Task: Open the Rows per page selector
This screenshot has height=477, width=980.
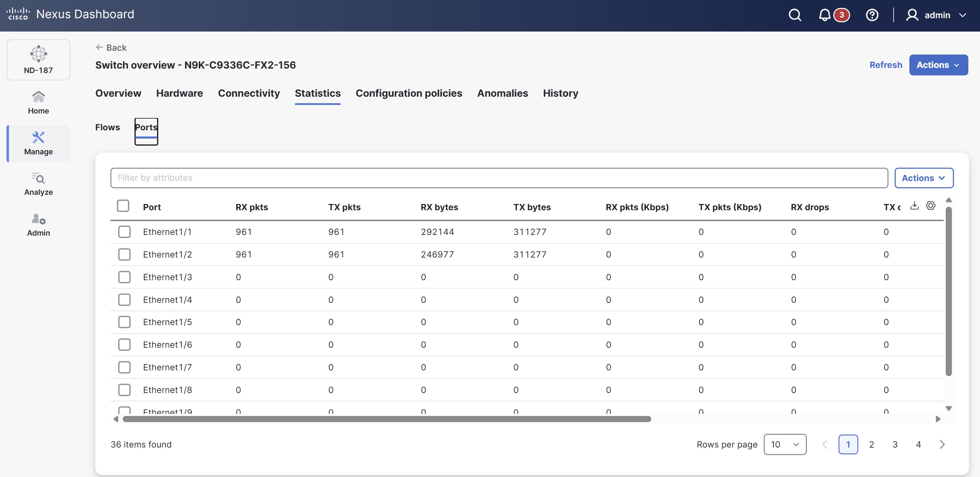Action: click(785, 444)
